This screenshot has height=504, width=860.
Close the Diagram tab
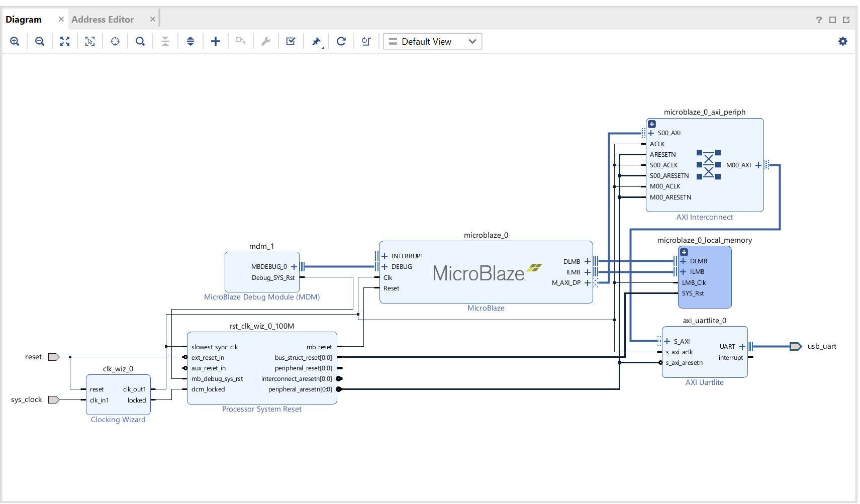click(61, 19)
